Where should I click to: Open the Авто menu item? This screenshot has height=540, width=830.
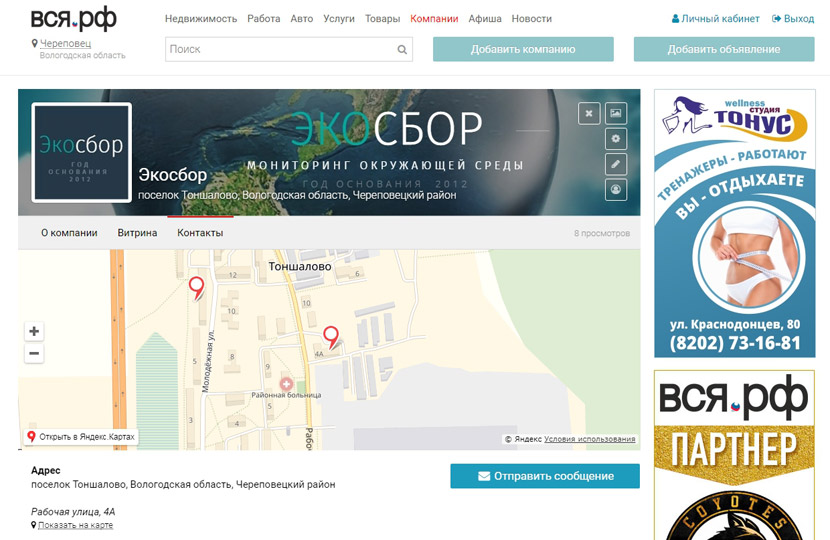pyautogui.click(x=302, y=19)
